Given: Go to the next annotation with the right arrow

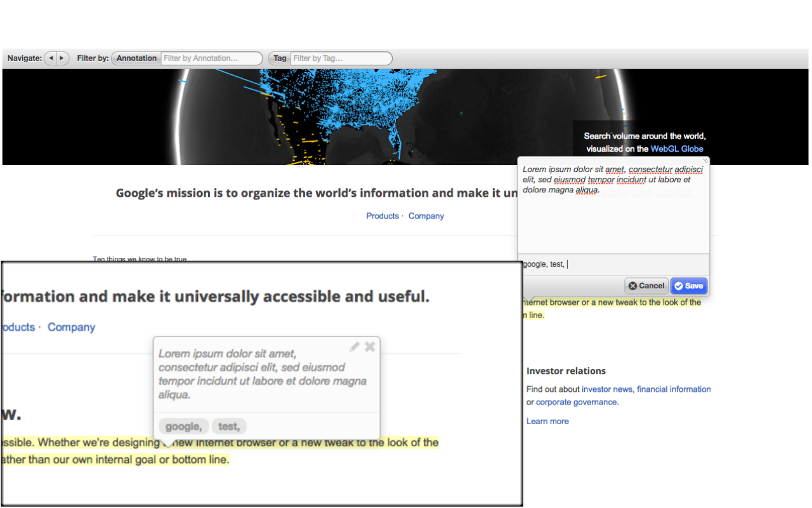Looking at the screenshot, I should point(62,58).
